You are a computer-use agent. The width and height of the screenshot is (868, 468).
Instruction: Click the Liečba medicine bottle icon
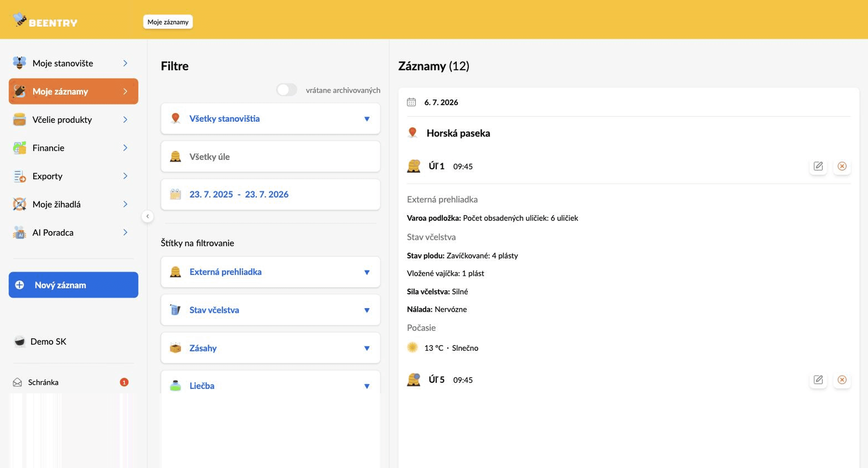tap(175, 386)
